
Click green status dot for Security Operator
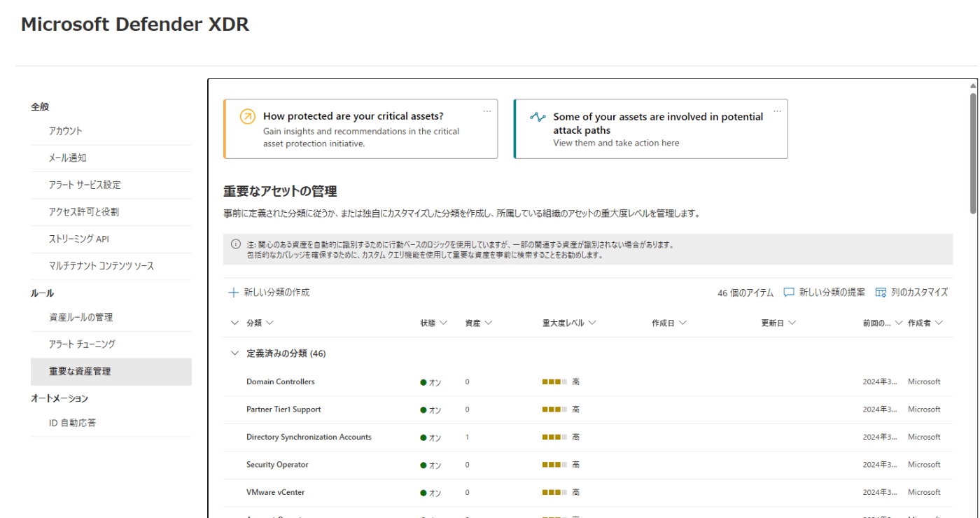pyautogui.click(x=423, y=465)
